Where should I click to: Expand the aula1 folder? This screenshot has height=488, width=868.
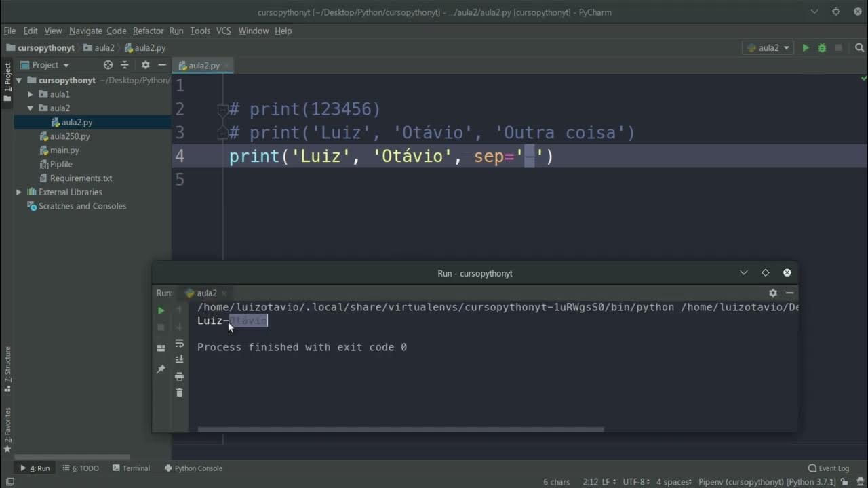(30, 94)
